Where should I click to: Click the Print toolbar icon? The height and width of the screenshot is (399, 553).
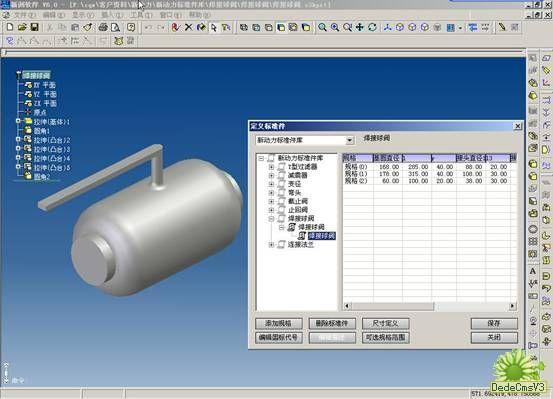click(x=103, y=27)
